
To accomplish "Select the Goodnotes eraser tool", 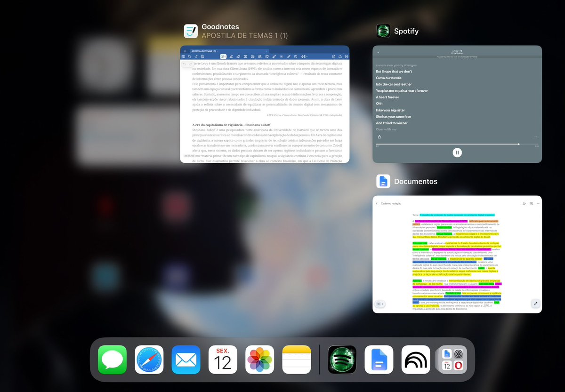I will click(x=238, y=56).
